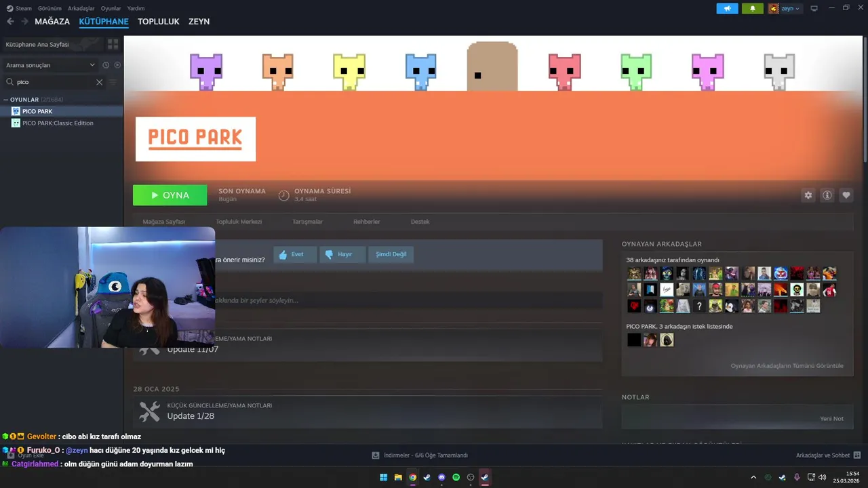Go to MAĞAZA section
The width and height of the screenshot is (868, 488).
52,22
